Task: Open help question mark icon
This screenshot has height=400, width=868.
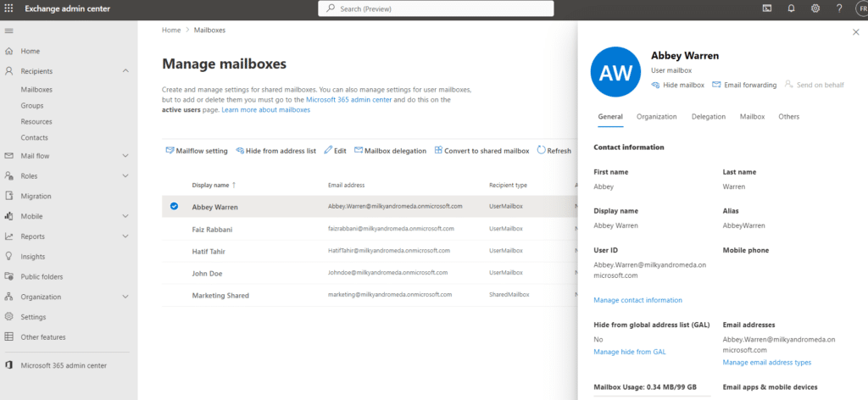Action: click(839, 8)
